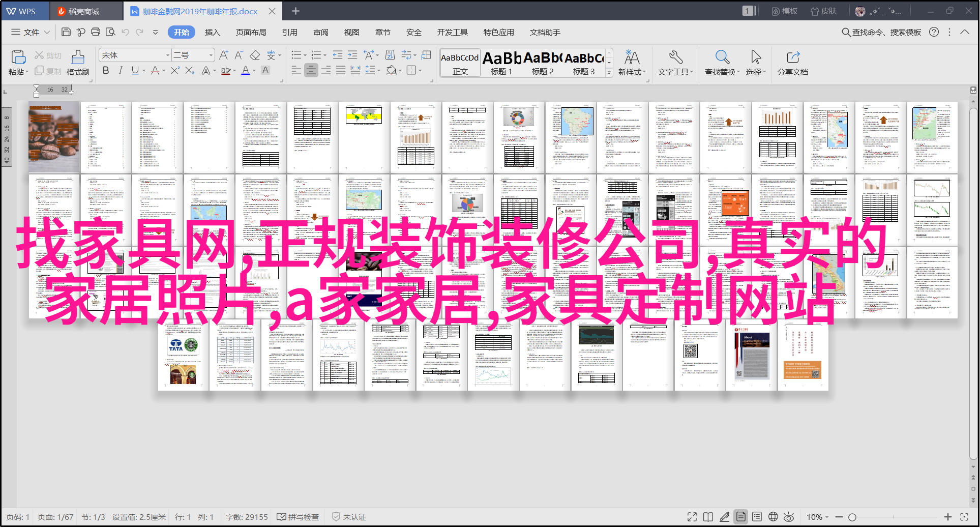Switch to Page Layout (页面布局) tab

[251, 32]
